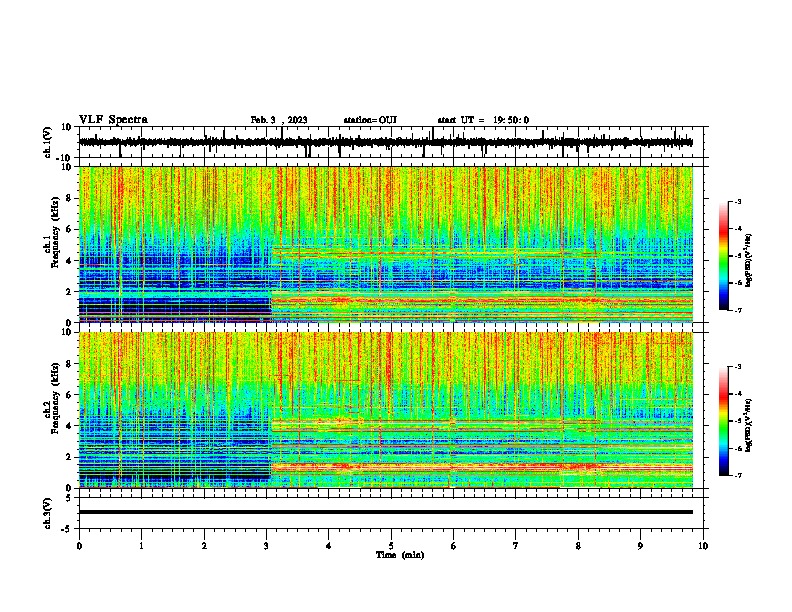This screenshot has width=792, height=612.
Task: Click the log(PSD) label beside ch.1 color bar
Action: coord(748,260)
